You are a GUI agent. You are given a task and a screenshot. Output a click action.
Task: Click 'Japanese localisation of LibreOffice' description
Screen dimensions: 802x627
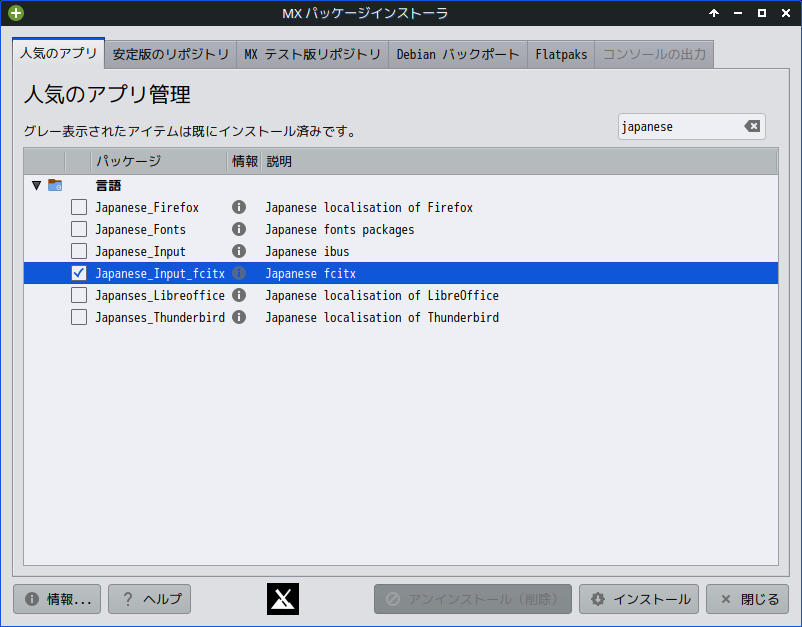[x=382, y=296]
